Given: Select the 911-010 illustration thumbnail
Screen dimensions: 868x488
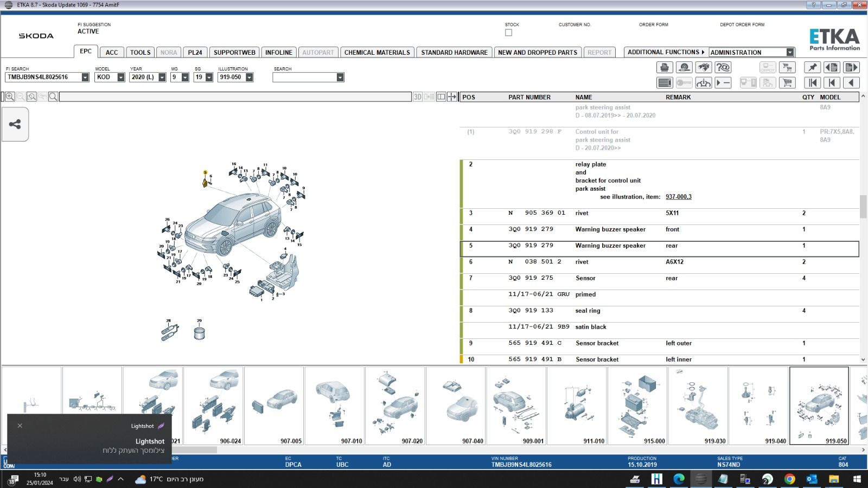Looking at the screenshot, I should coord(577,406).
